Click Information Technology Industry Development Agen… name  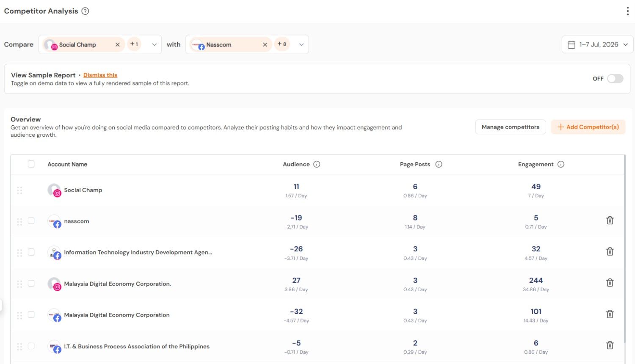pos(138,252)
